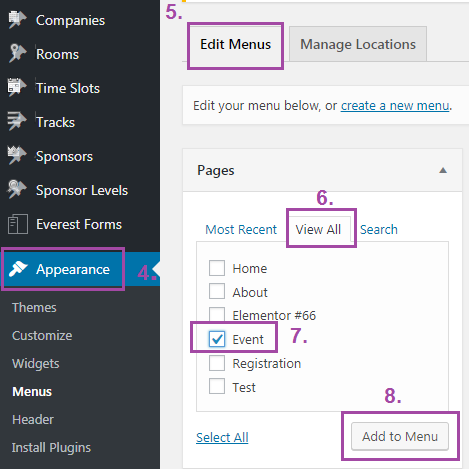Click Add to Menu button

pyautogui.click(x=400, y=436)
